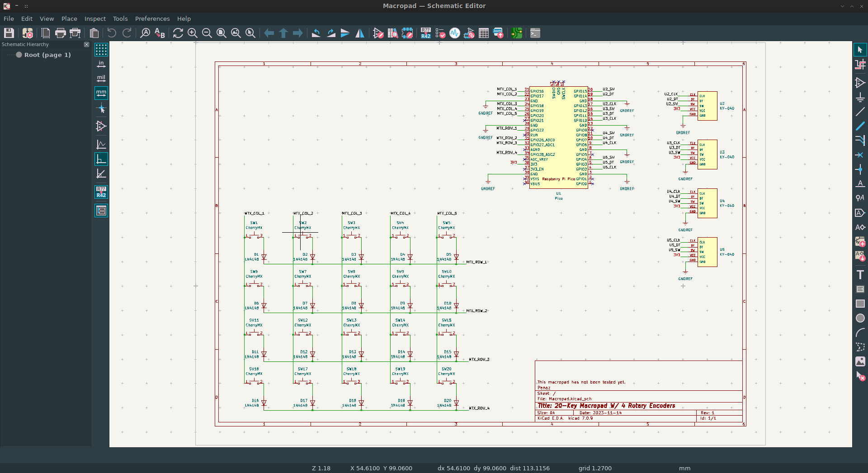Navigate back in sheet hierarchy
Screen dimensions: 868x473
(x=269, y=33)
